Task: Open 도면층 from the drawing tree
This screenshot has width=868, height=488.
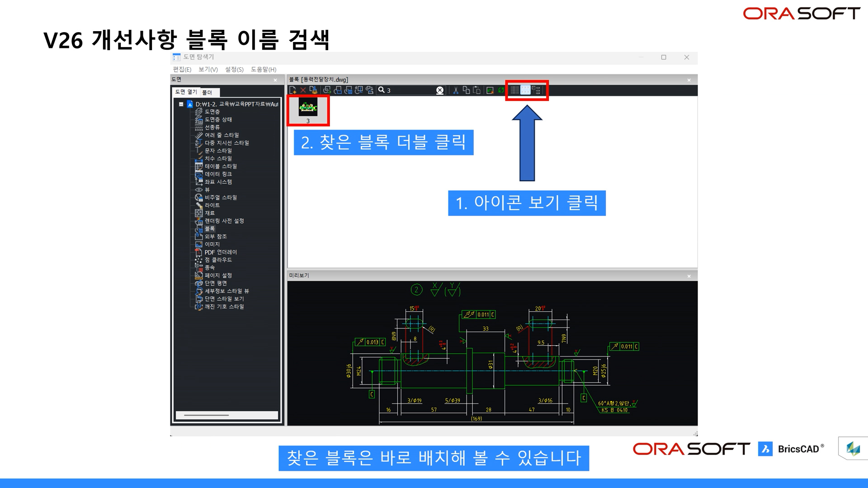Action: point(210,112)
